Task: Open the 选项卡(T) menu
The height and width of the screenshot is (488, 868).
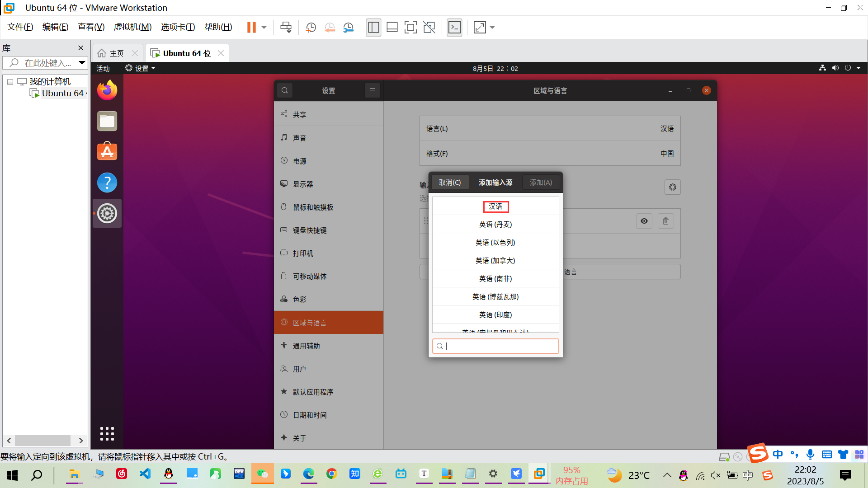Action: point(178,27)
